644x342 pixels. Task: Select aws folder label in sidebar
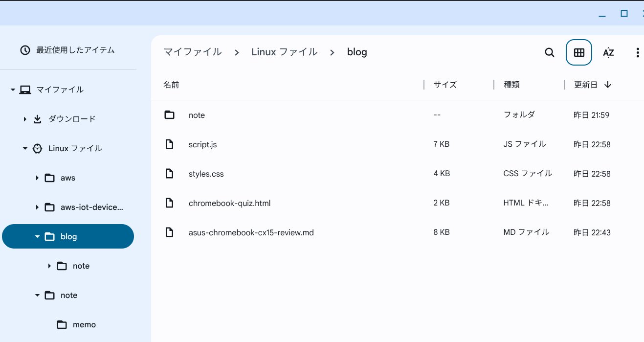(68, 178)
